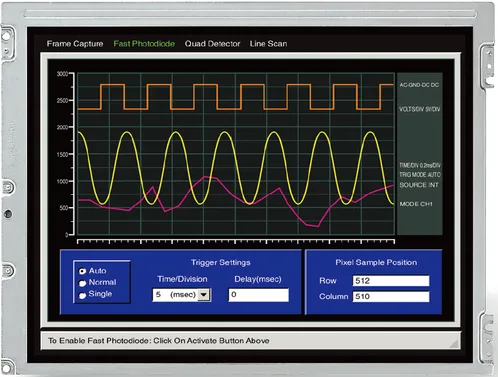Select the Auto trigger radio button
This screenshot has height=377, width=498.
tap(82, 271)
